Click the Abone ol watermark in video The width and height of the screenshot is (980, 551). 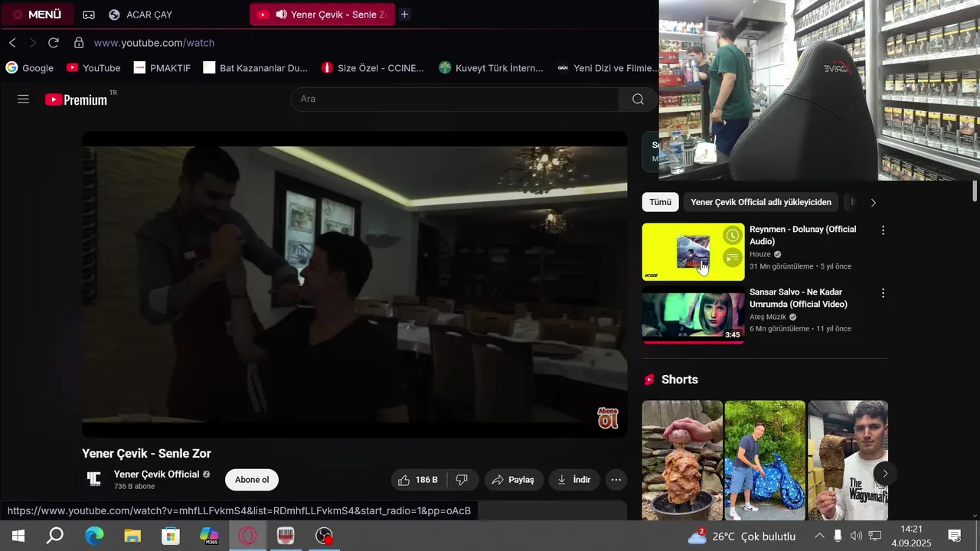608,418
